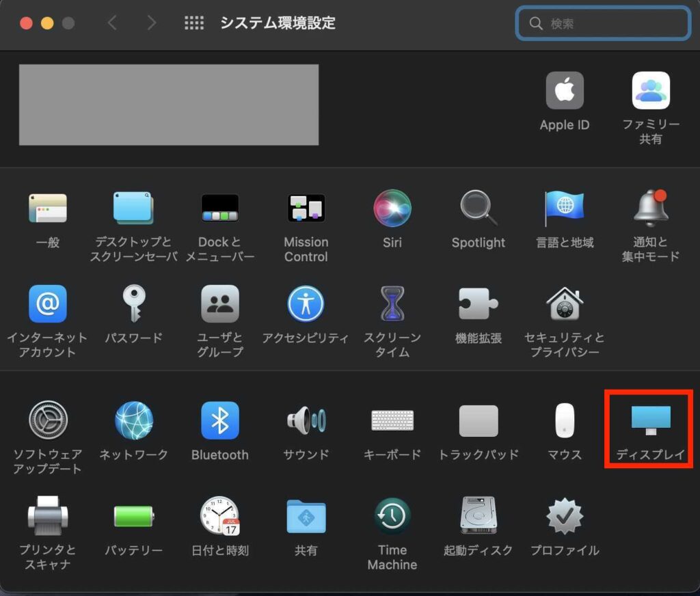Open マウス (Mouse) settings
Viewport: 700px width, 596px height.
[564, 420]
